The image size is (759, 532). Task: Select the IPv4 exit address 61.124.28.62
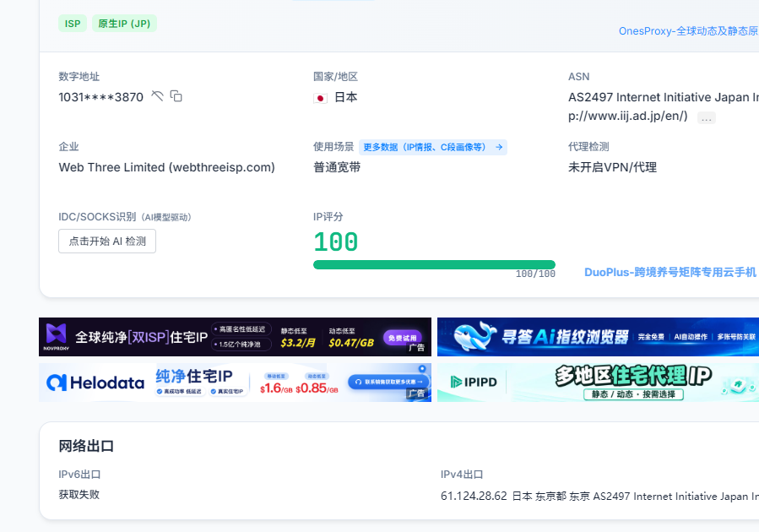(474, 497)
